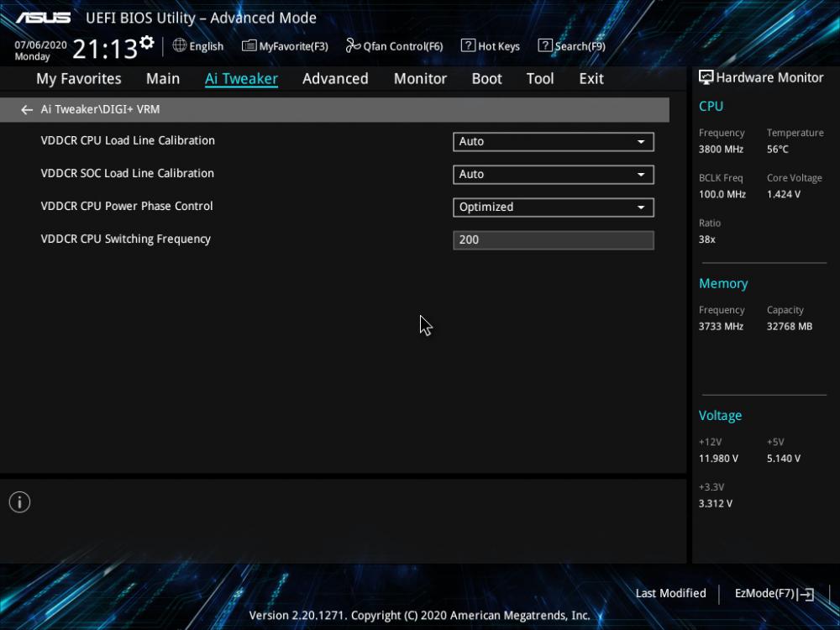This screenshot has height=630, width=840.
Task: Switch to Main tab
Action: tap(163, 79)
